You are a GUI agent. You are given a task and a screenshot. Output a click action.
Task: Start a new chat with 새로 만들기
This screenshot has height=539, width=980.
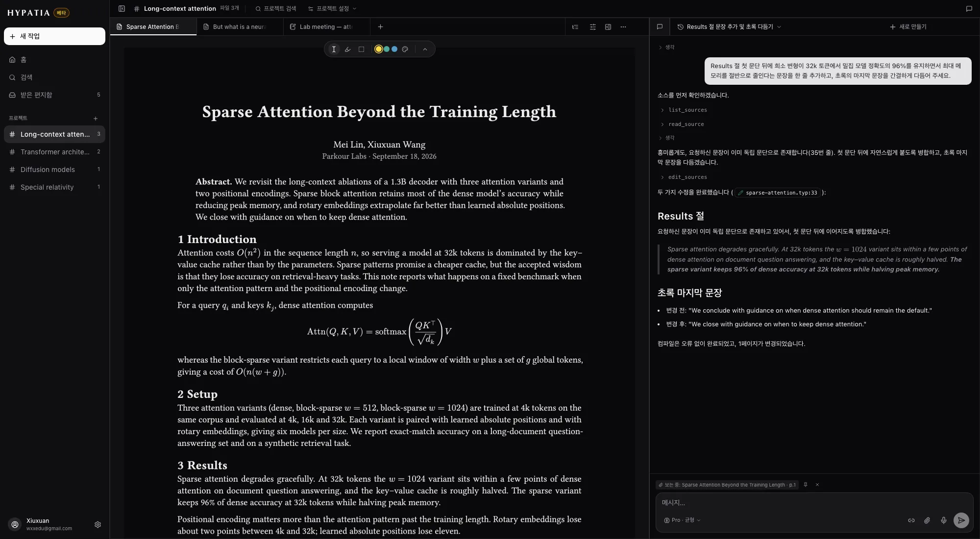coord(908,27)
